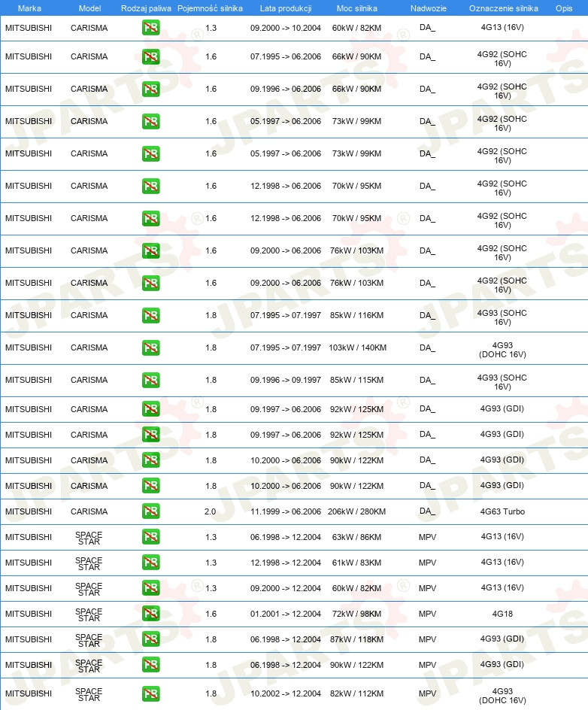Screen dimensions: 588x710
Task: Click the 61kW / 83KM power cell
Action: 356,563
